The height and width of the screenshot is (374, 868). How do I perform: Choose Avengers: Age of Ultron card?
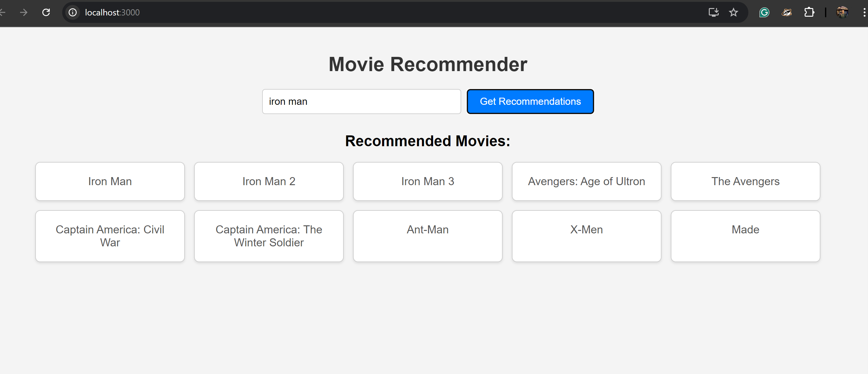pos(586,181)
